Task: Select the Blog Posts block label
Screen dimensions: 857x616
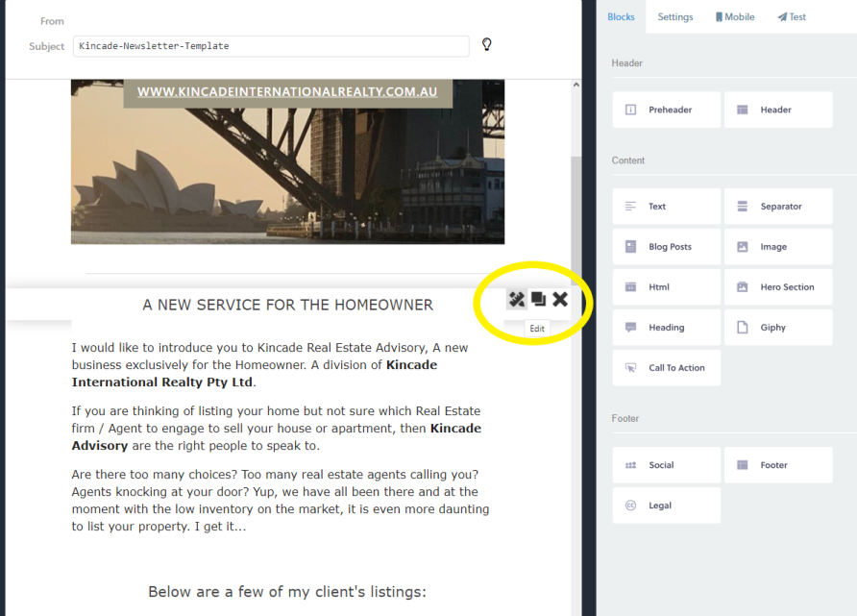Action: 670,247
